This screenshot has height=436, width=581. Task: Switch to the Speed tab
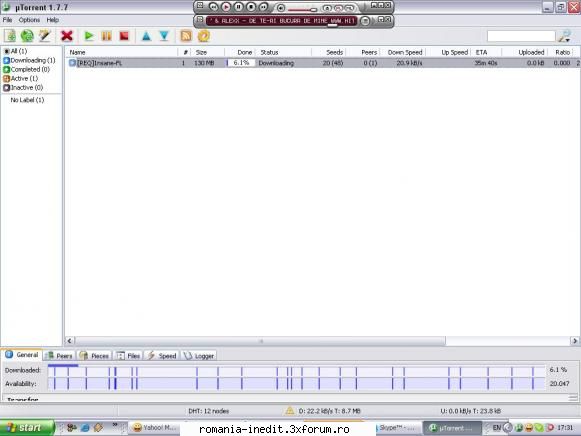(162, 356)
